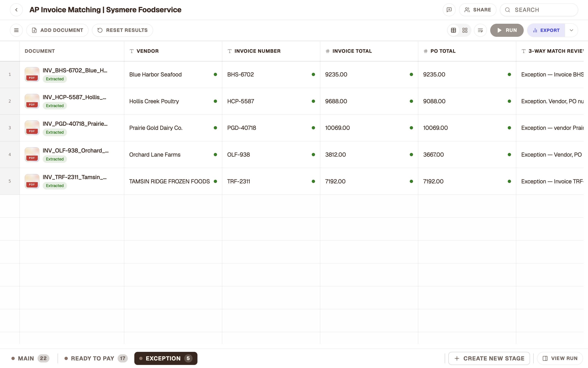Screen dimensions: 588x368
Task: Select PO total 9088.00 cell
Action: click(x=467, y=101)
